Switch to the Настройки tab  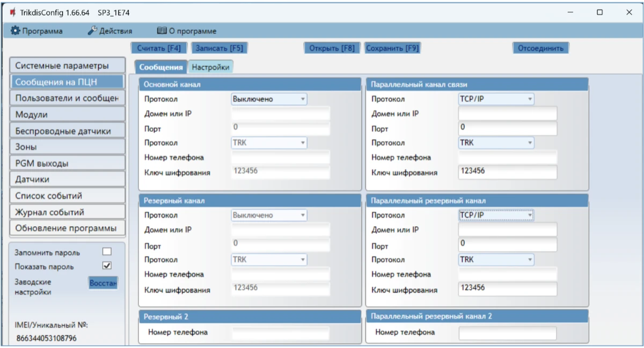tap(211, 68)
